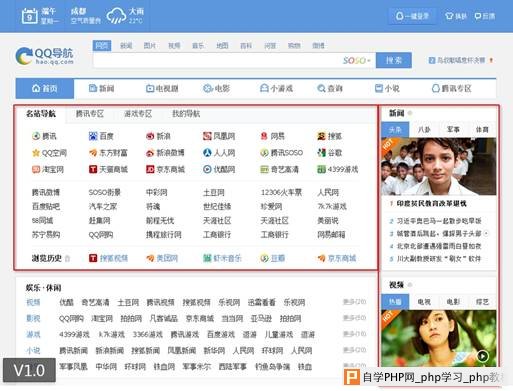
Task: Click inside the SOSO search input box
Action: (217, 60)
